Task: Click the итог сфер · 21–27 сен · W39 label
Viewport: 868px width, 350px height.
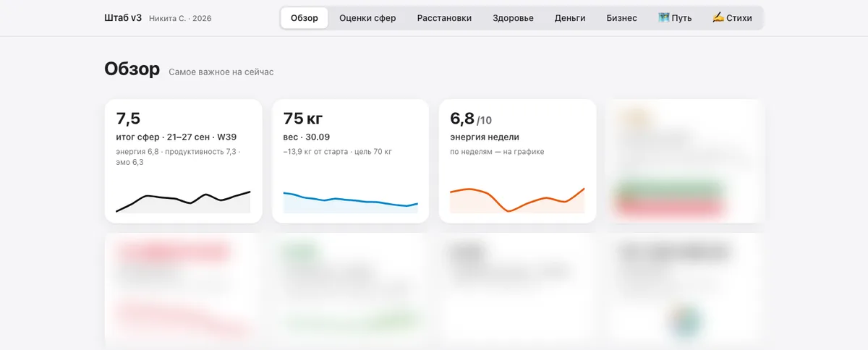Action: pyautogui.click(x=176, y=137)
